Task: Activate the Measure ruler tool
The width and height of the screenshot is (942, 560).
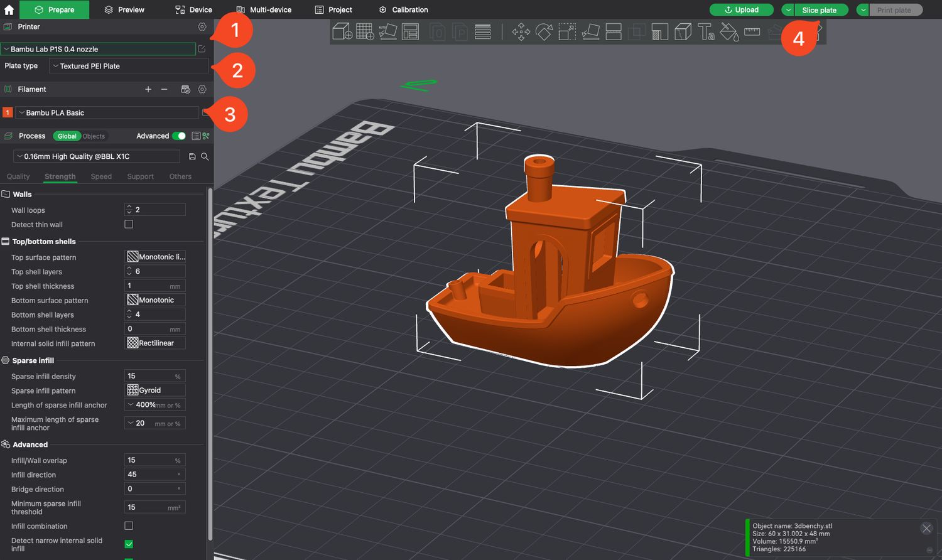Action: coord(752,32)
